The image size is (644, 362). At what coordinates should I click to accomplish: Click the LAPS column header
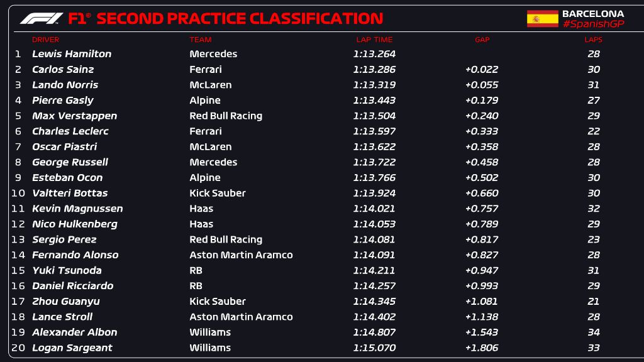pyautogui.click(x=594, y=40)
